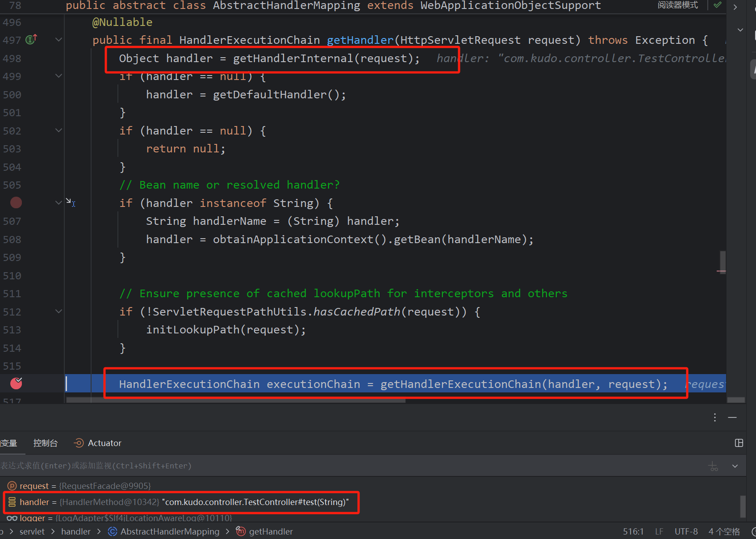Click the inline handler debug value hint on line 498
This screenshot has height=539, width=756.
[581, 58]
